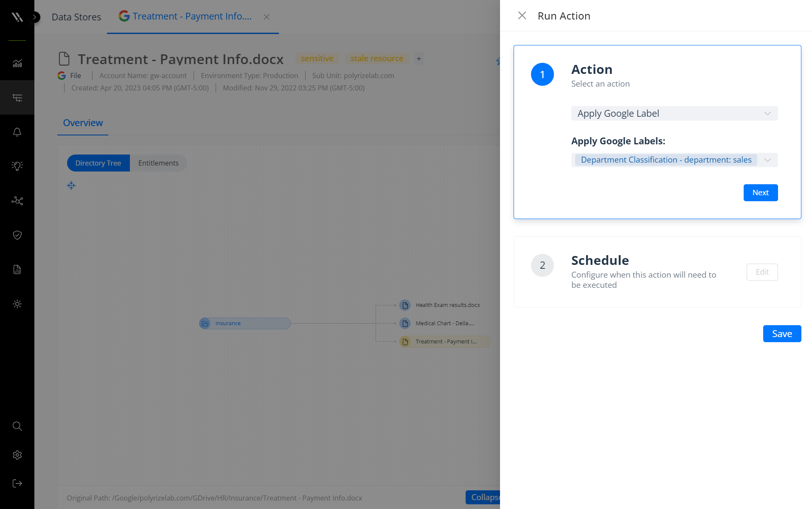
Task: Click the step 2 Schedule circle
Action: coord(542,265)
